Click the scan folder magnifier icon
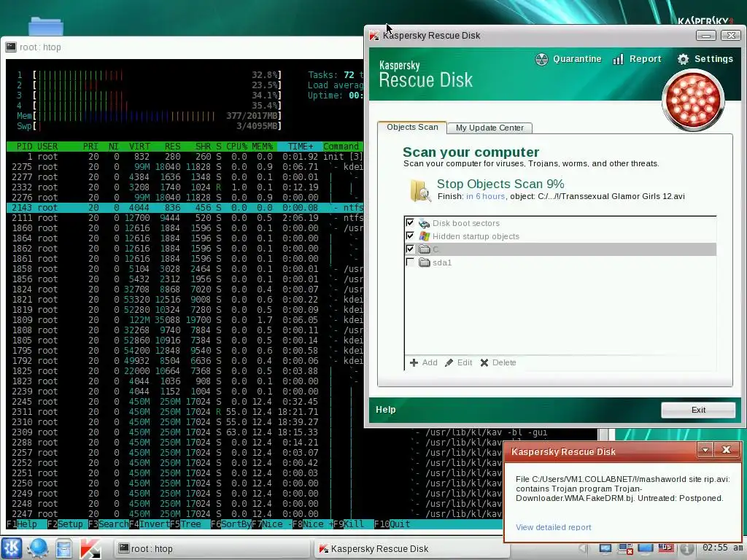Image resolution: width=747 pixels, height=560 pixels. point(420,190)
